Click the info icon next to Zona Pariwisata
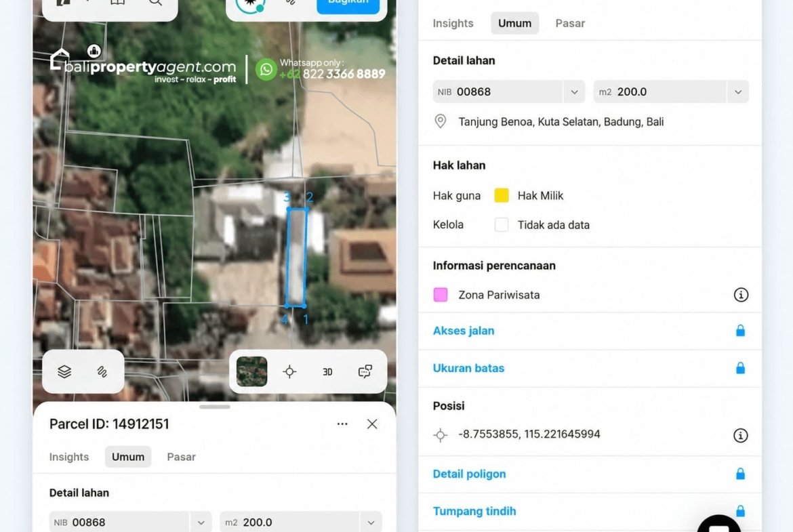This screenshot has width=793, height=532. pos(741,295)
